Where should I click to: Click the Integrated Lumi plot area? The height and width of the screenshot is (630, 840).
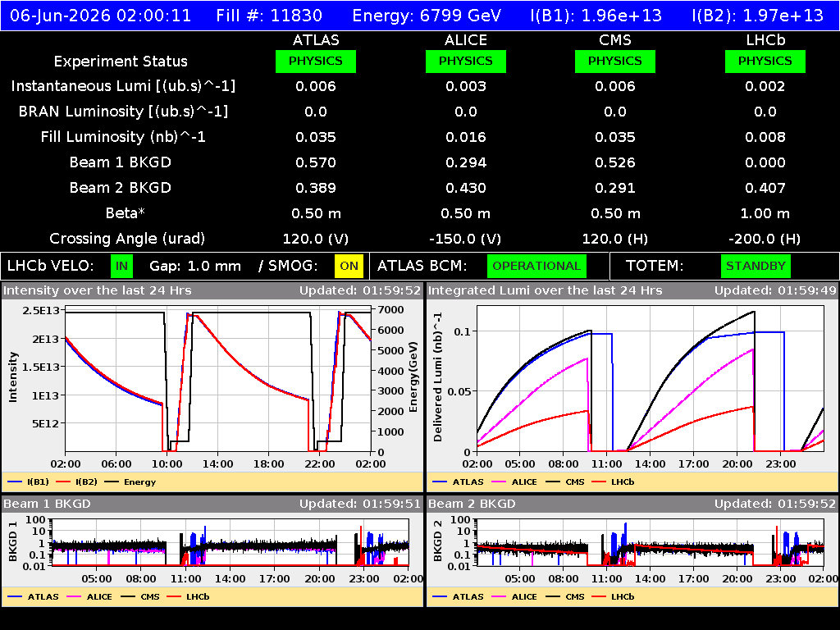pos(651,379)
